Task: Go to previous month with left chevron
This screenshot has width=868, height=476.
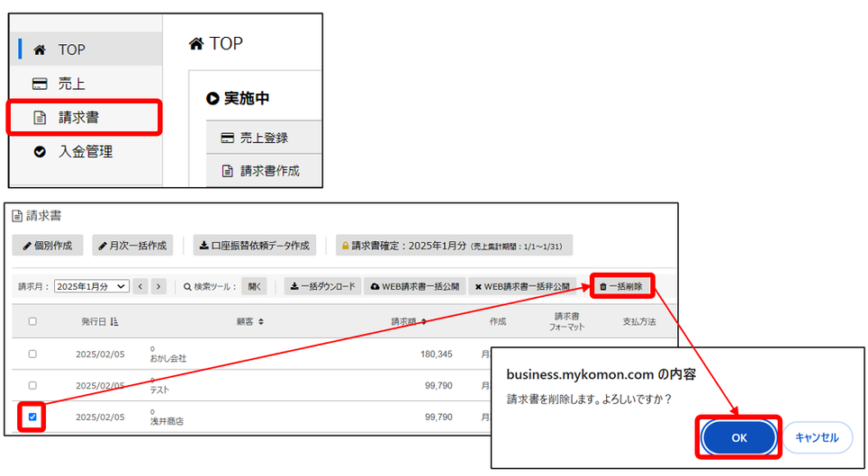Action: (x=140, y=286)
